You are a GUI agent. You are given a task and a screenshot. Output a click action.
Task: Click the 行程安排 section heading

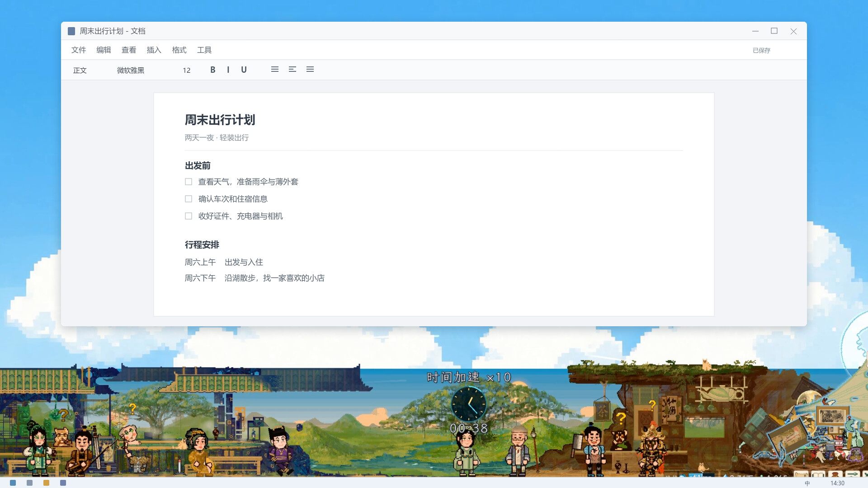[x=202, y=244]
